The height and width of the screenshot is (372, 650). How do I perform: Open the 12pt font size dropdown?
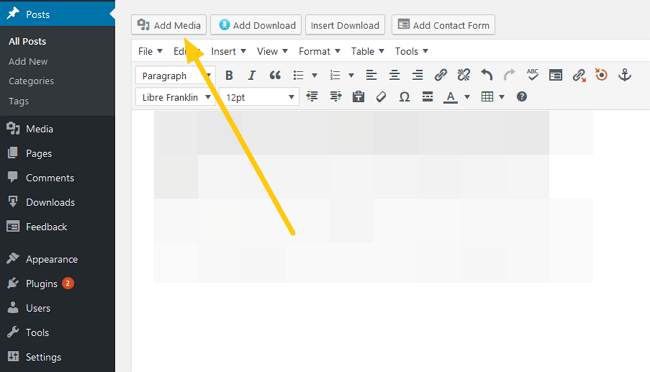point(260,97)
